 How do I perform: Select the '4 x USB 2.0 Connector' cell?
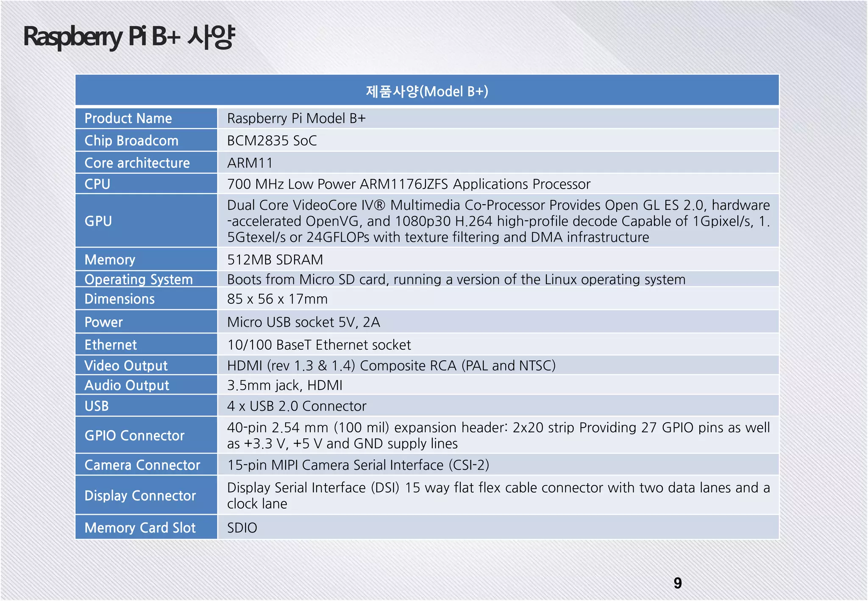498,406
